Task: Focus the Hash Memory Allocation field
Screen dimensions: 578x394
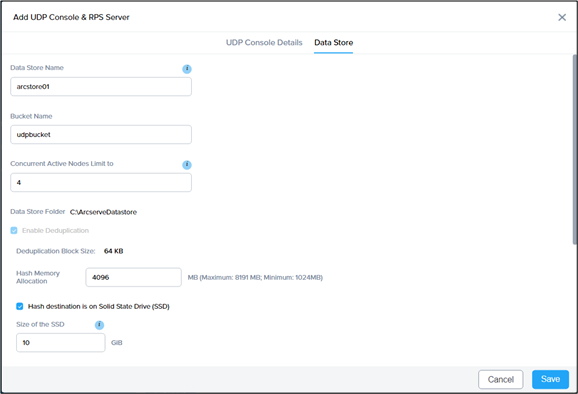Action: [133, 277]
